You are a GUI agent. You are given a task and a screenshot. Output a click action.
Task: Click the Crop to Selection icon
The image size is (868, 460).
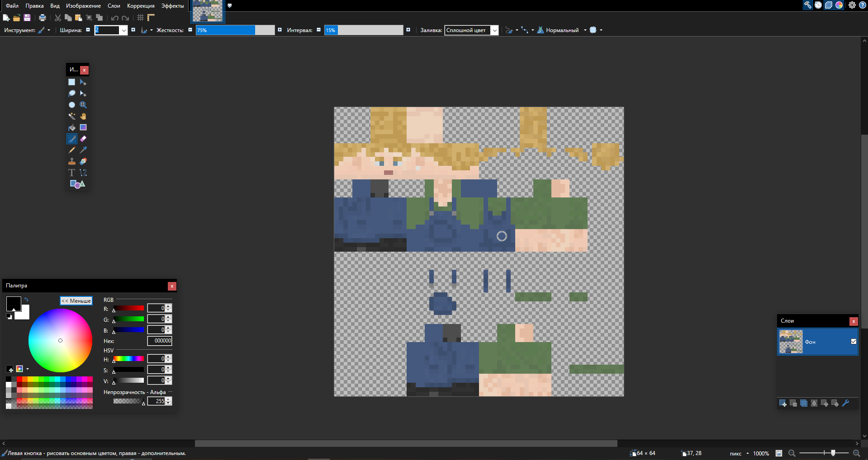pos(89,18)
